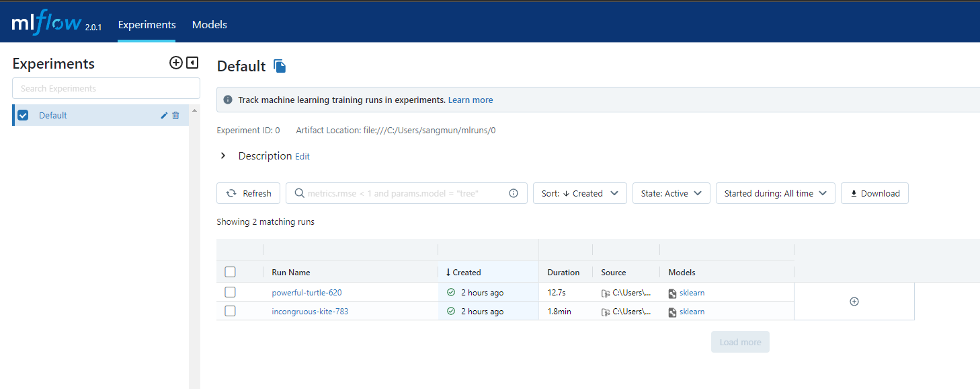The height and width of the screenshot is (389, 980).
Task: Click the Models column header
Action: [682, 273]
